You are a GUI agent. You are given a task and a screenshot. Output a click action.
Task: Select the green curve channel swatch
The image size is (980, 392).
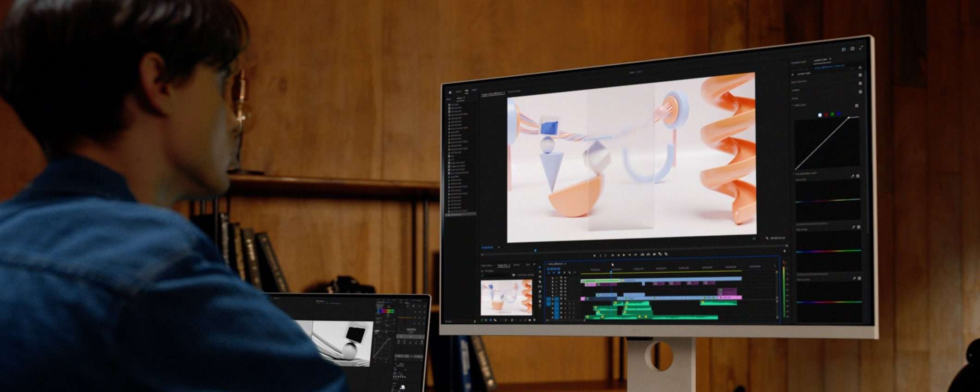coord(833,114)
